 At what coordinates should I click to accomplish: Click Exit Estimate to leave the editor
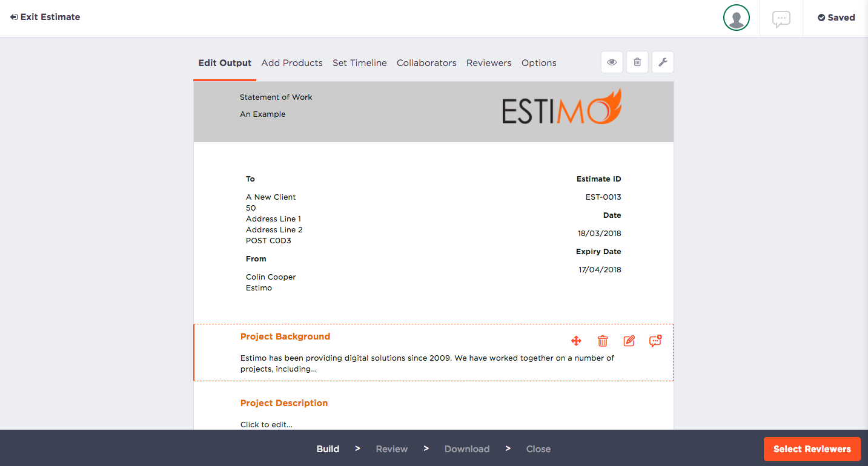click(45, 17)
